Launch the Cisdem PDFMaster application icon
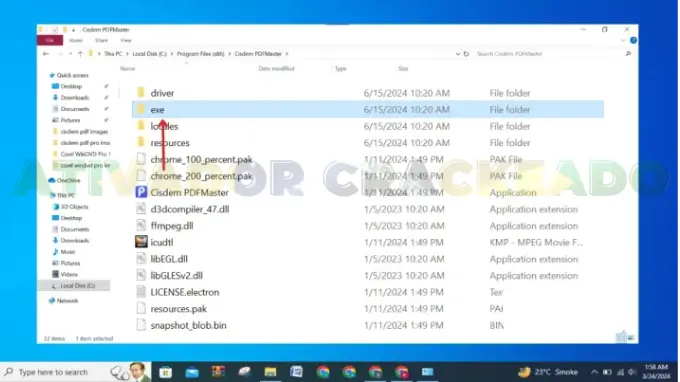The image size is (680, 382). click(141, 192)
